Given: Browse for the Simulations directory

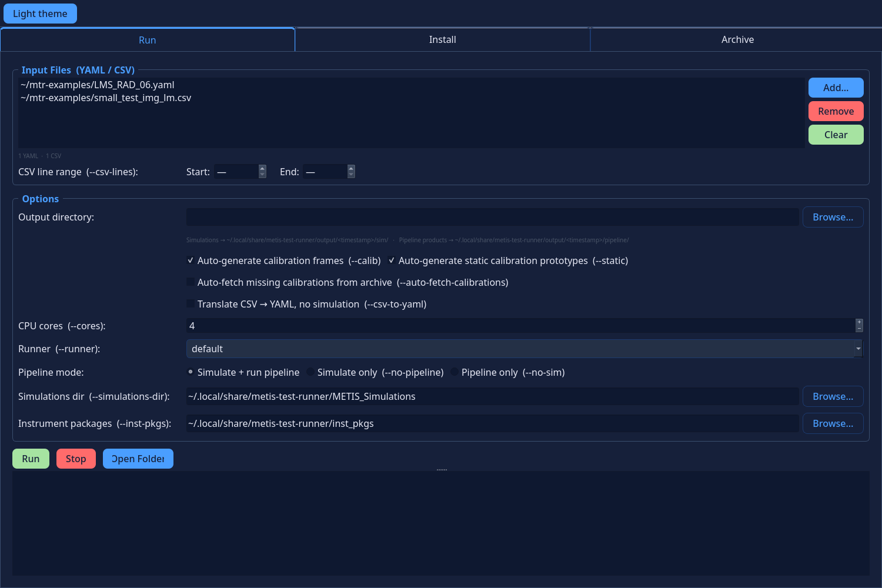Looking at the screenshot, I should click(x=833, y=396).
